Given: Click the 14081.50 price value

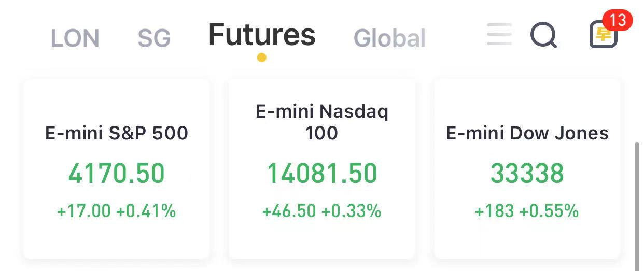Looking at the screenshot, I should [322, 174].
